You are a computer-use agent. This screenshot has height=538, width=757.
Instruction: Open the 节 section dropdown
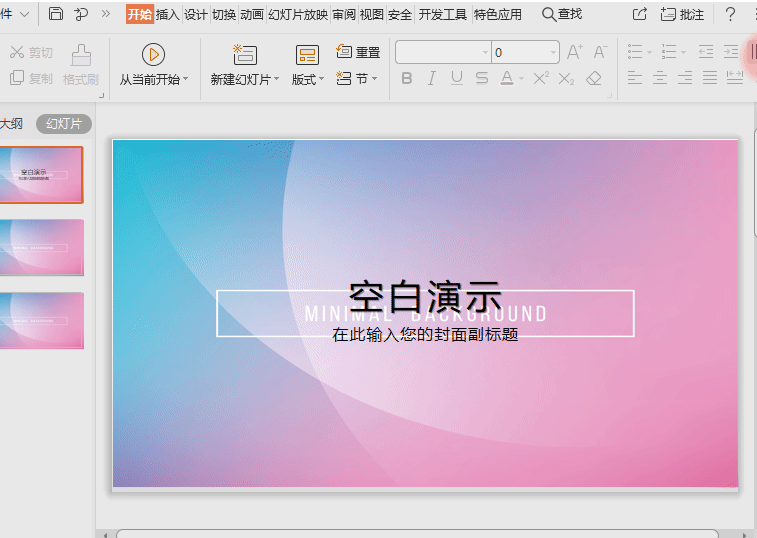click(x=357, y=78)
